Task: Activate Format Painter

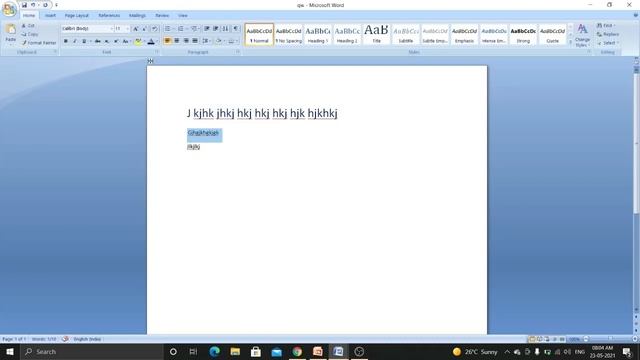Action: (x=39, y=42)
